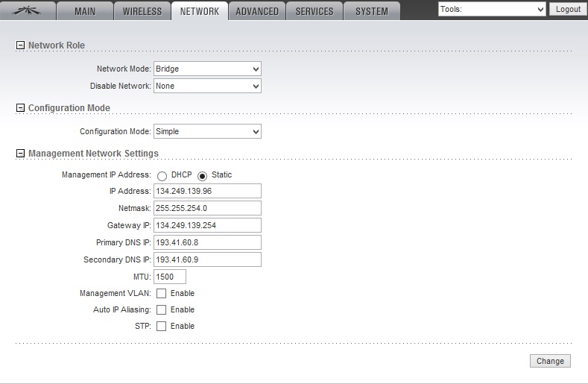Screen dimensions: 588x384
Task: Click the Netmask input field
Action: tap(207, 208)
